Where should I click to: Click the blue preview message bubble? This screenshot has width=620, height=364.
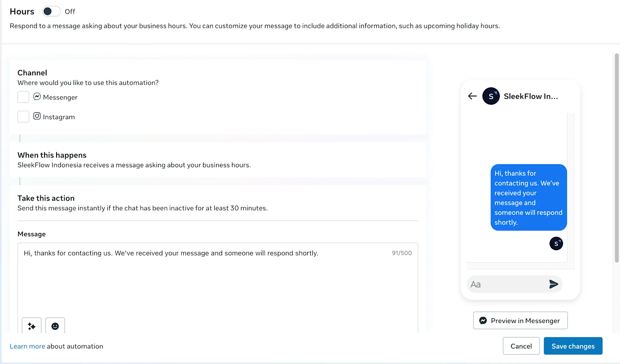tap(528, 197)
